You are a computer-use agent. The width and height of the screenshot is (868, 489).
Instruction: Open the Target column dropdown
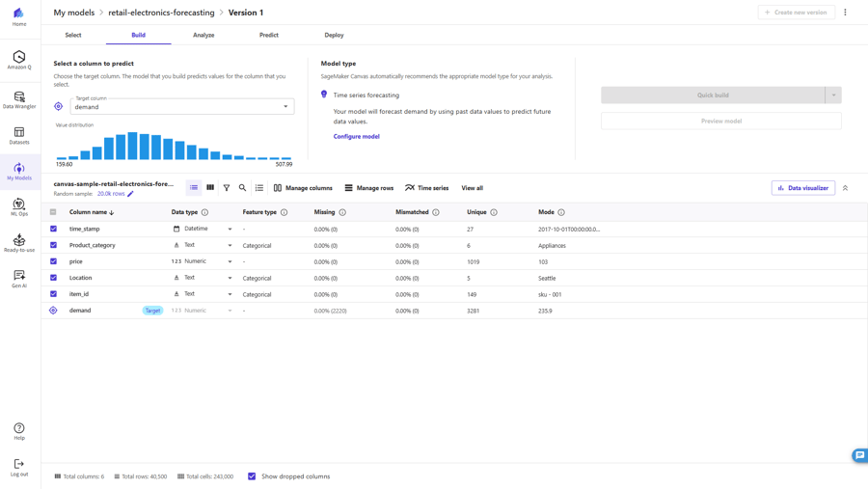point(285,106)
